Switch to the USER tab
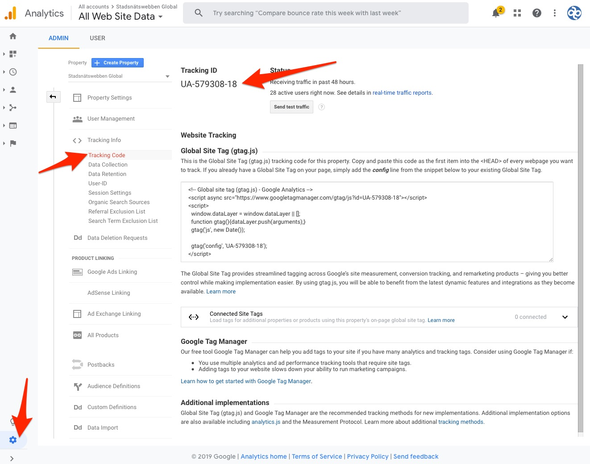Image resolution: width=590 pixels, height=464 pixels. (97, 38)
